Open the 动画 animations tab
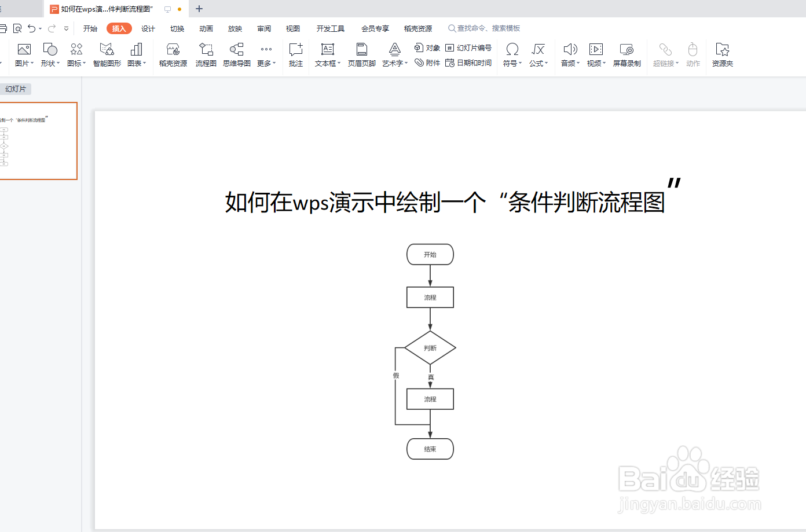806x532 pixels. [206, 28]
